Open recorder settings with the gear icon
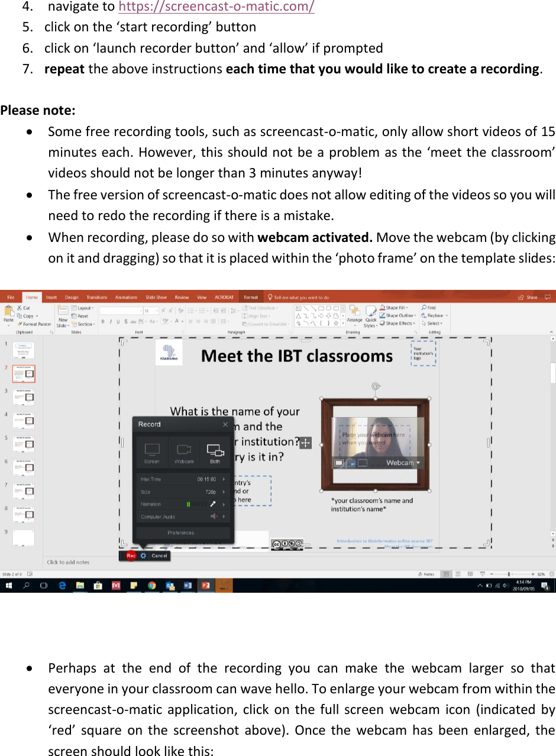The height and width of the screenshot is (756, 556). [144, 555]
